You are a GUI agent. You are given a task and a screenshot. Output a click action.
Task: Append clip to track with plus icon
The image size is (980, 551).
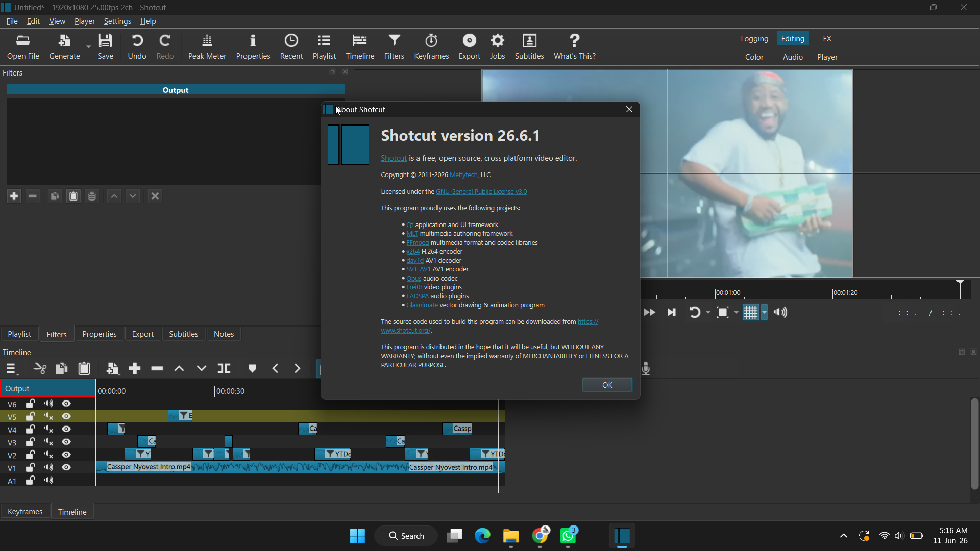[135, 369]
